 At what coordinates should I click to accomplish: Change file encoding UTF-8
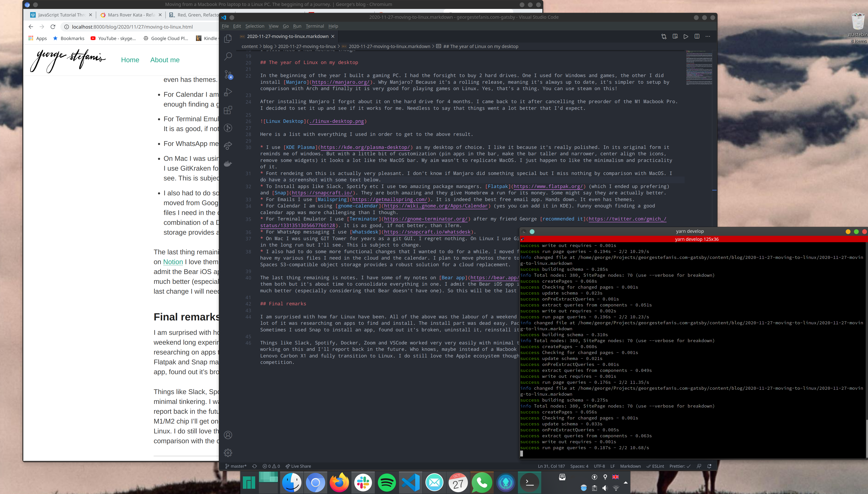(599, 466)
